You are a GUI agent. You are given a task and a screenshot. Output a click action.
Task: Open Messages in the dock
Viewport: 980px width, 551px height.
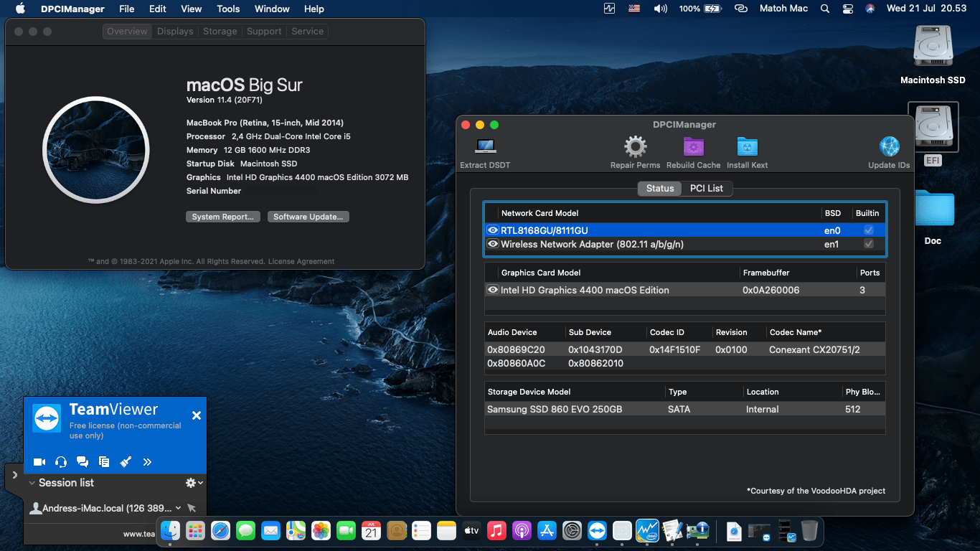coord(245,530)
